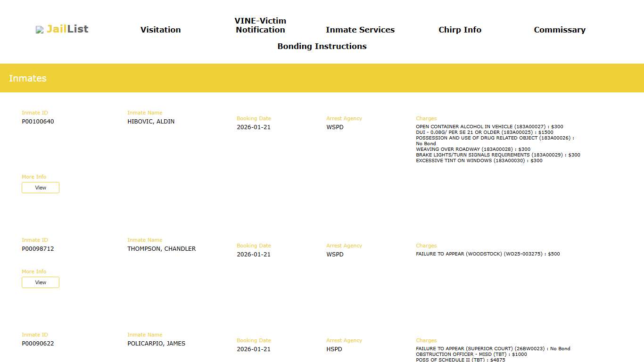Click the yellow Inmates header banner
644x362 pixels.
322,78
